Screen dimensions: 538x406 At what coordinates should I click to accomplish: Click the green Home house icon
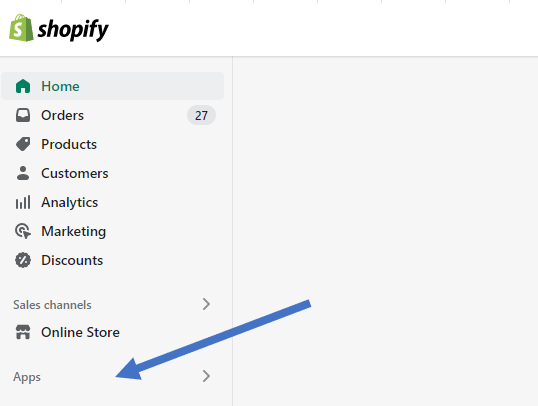point(23,86)
